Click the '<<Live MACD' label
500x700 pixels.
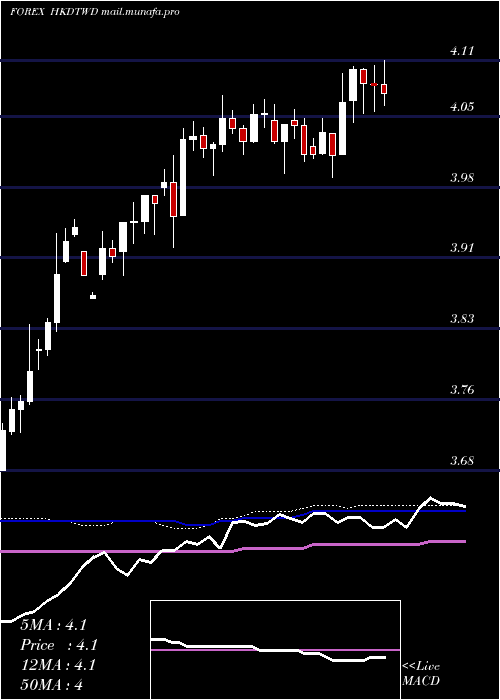[421, 674]
